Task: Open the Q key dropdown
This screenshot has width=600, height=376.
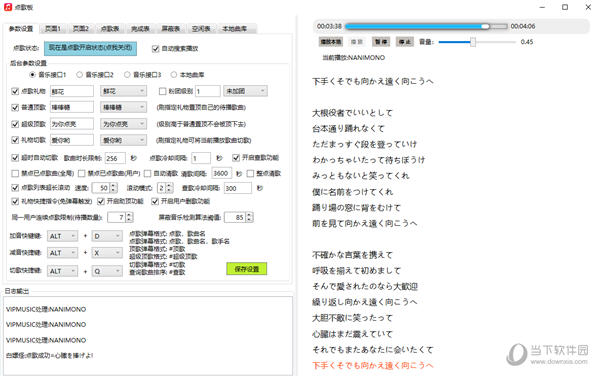Action: tap(107, 271)
